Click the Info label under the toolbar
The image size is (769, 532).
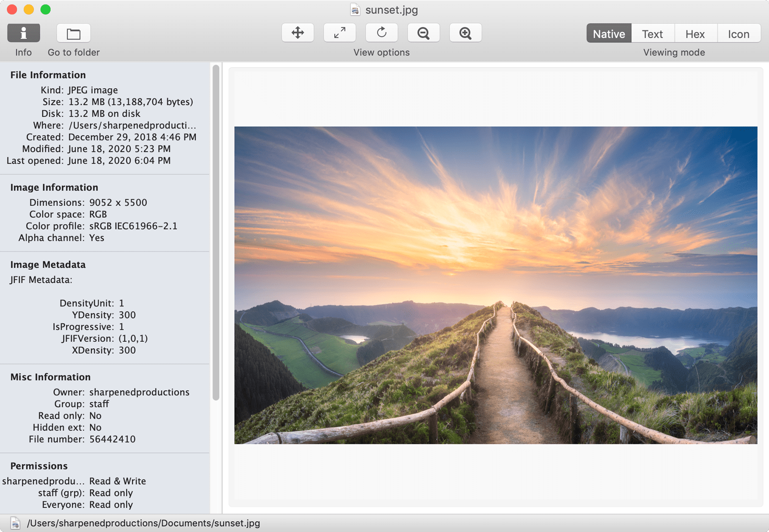pyautogui.click(x=23, y=52)
